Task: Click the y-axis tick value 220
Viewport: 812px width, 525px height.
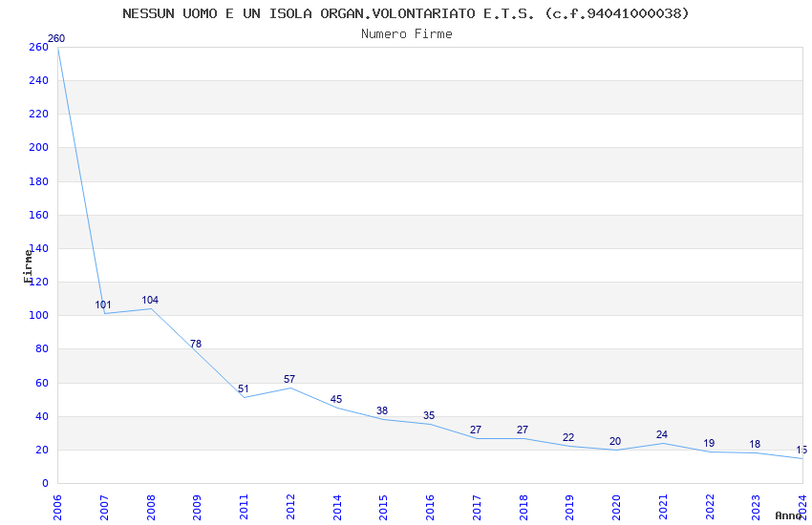Action: [39, 114]
